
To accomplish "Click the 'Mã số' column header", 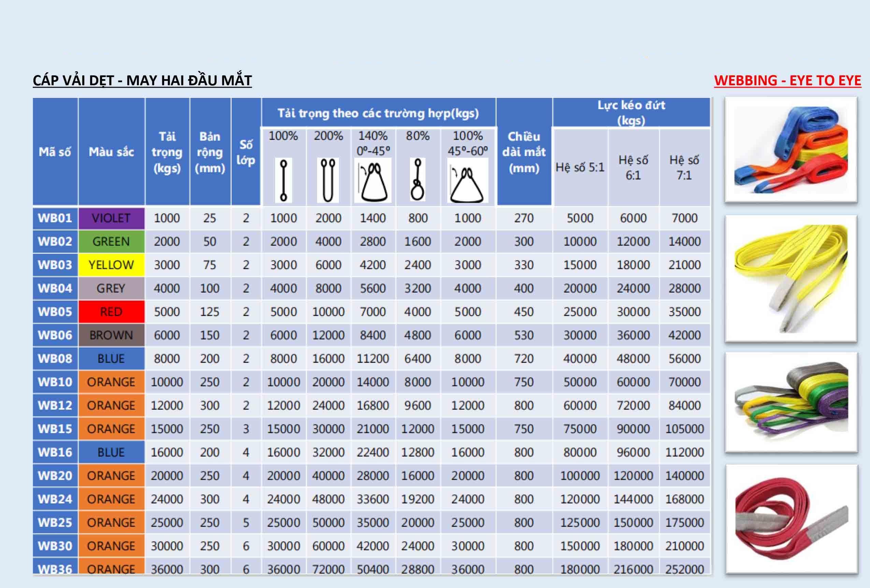I will coord(55,151).
